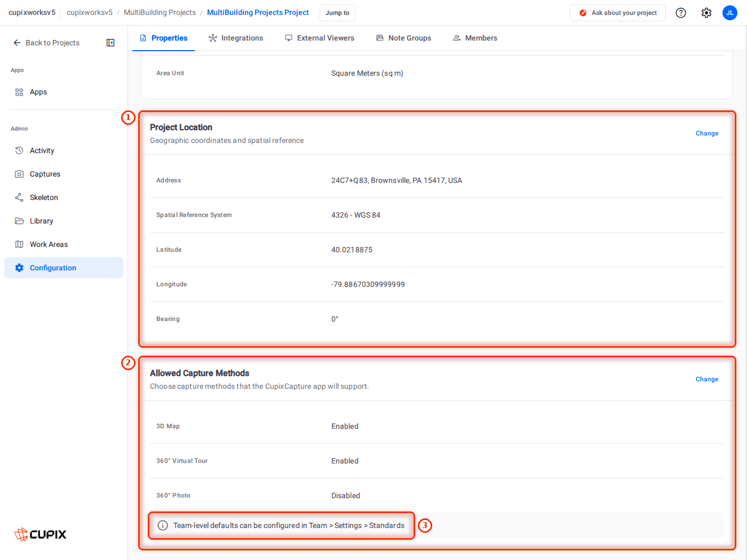
Task: Open the Jump to dropdown
Action: point(337,13)
